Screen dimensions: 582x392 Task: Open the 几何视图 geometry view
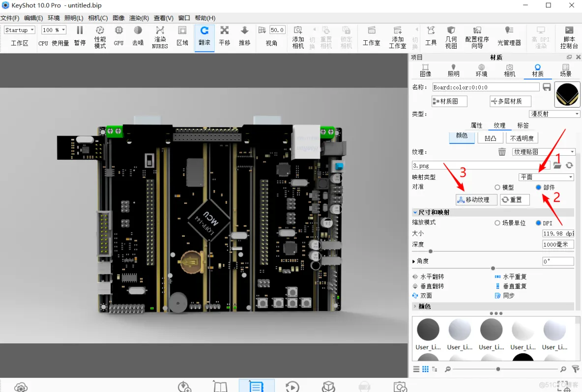pos(451,37)
